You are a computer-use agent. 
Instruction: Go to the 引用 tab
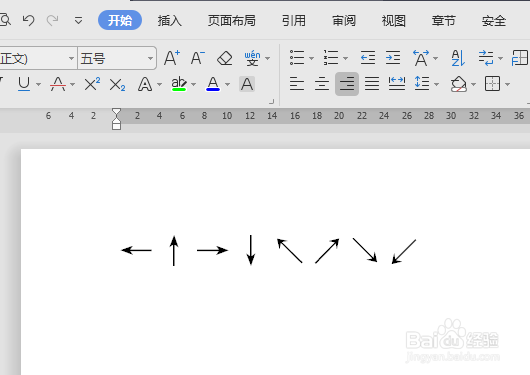[x=294, y=21]
